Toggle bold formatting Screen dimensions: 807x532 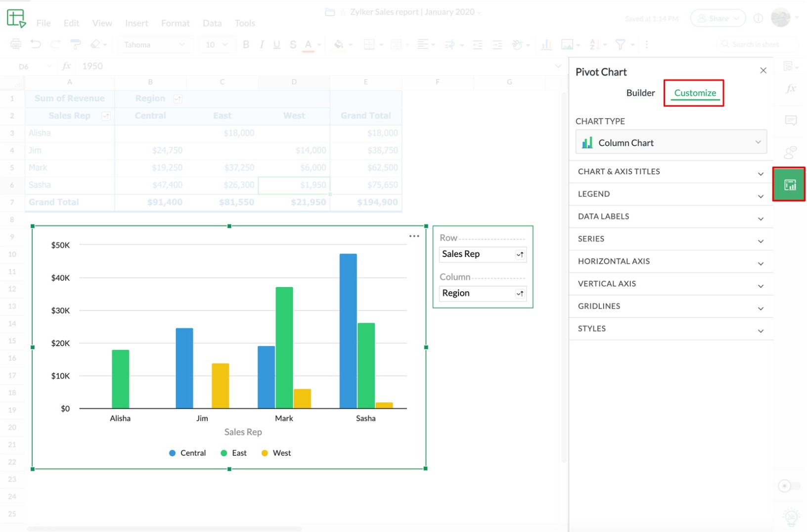(246, 44)
